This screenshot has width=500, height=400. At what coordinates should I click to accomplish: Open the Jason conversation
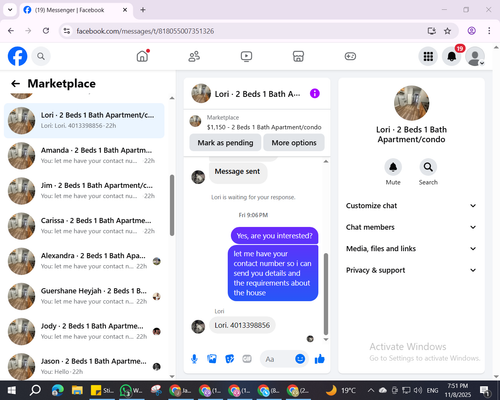(84, 366)
